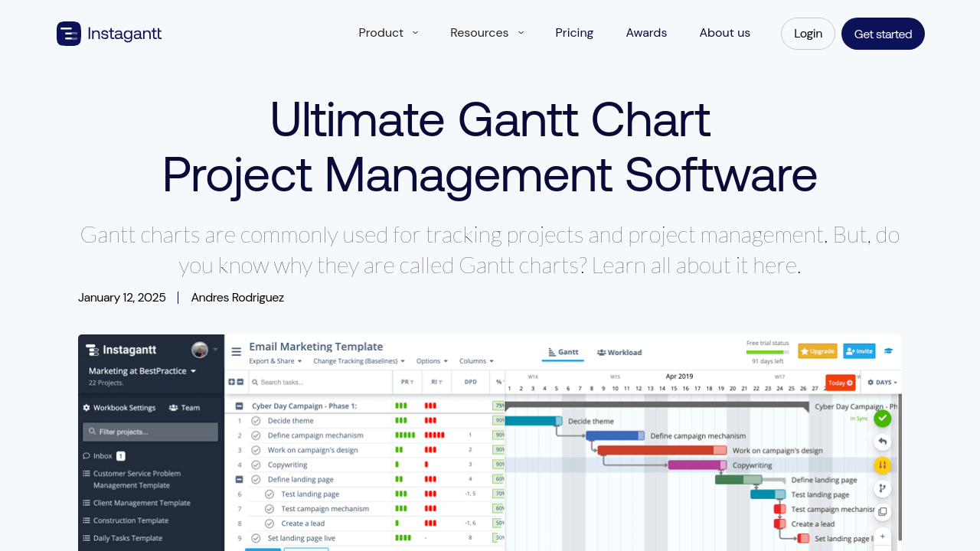This screenshot has width=980, height=551.
Task: Click the collapse-all minus icon by search
Action: point(240,382)
